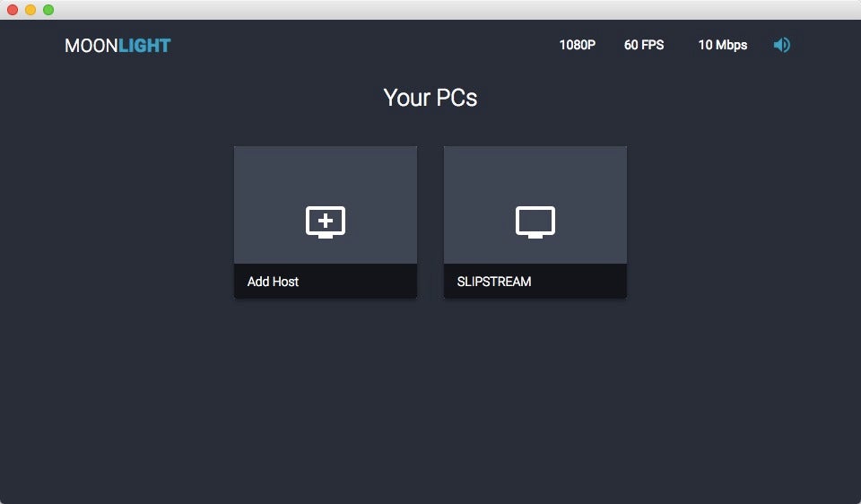Maximize the window with the green button

click(x=48, y=10)
